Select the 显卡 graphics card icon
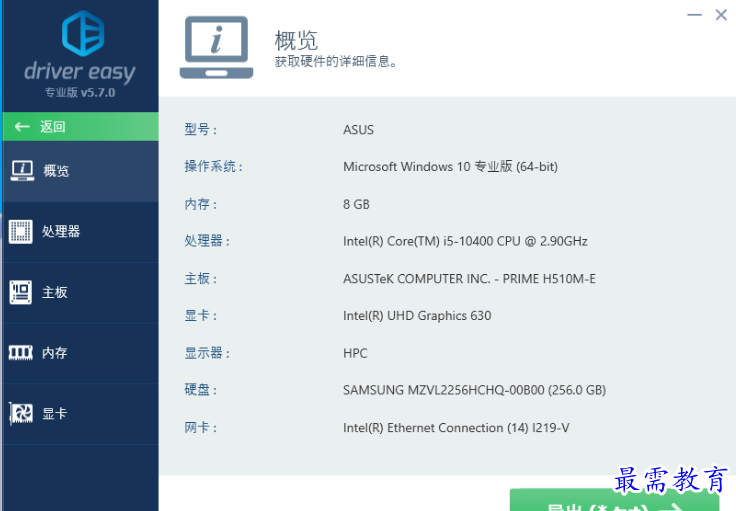Screen dimensions: 736x511 pyautogui.click(x=21, y=413)
